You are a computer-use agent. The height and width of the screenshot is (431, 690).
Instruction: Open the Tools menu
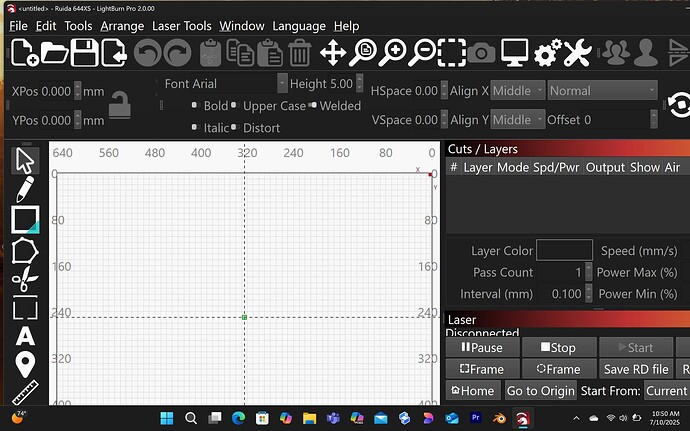point(78,26)
